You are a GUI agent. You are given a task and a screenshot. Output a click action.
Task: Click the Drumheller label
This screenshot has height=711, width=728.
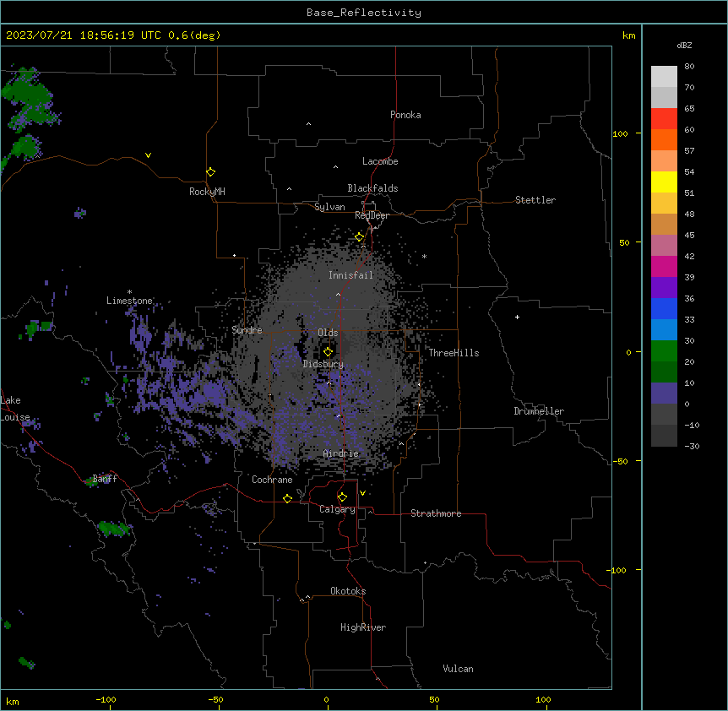539,411
